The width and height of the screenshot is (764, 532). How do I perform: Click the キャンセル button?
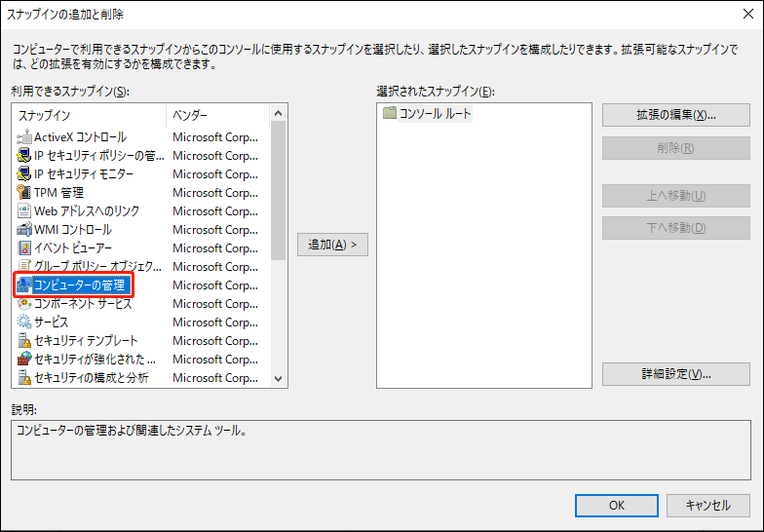pyautogui.click(x=707, y=505)
